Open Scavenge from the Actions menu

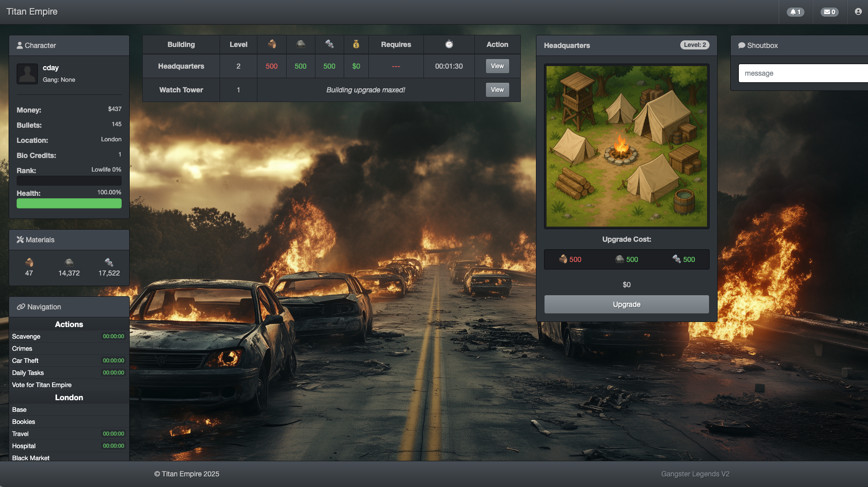[x=26, y=337]
